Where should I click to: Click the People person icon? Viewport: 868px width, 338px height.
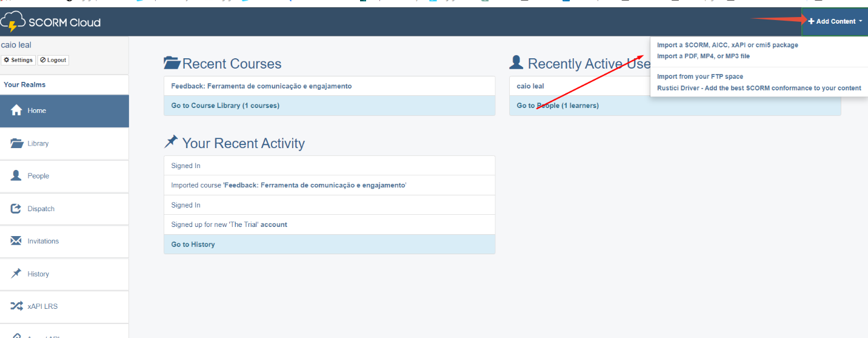16,175
